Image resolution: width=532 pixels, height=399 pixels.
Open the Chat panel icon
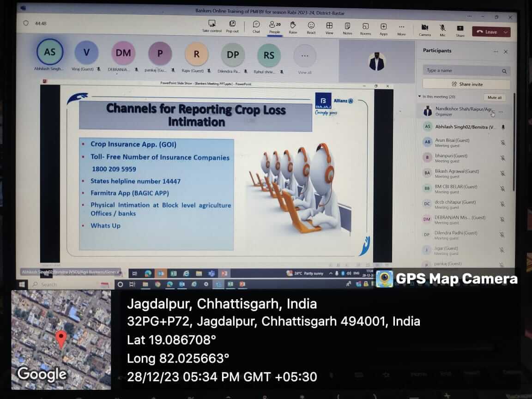point(256,25)
